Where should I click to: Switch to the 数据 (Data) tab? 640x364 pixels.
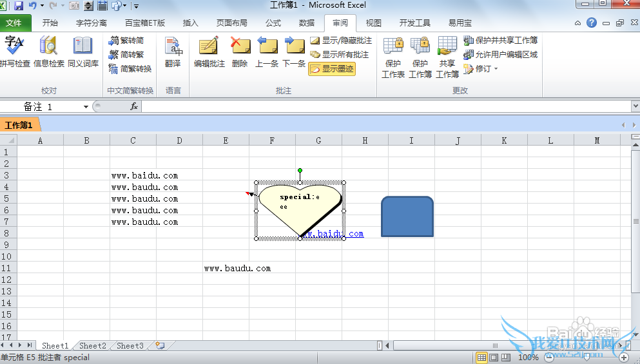point(307,23)
